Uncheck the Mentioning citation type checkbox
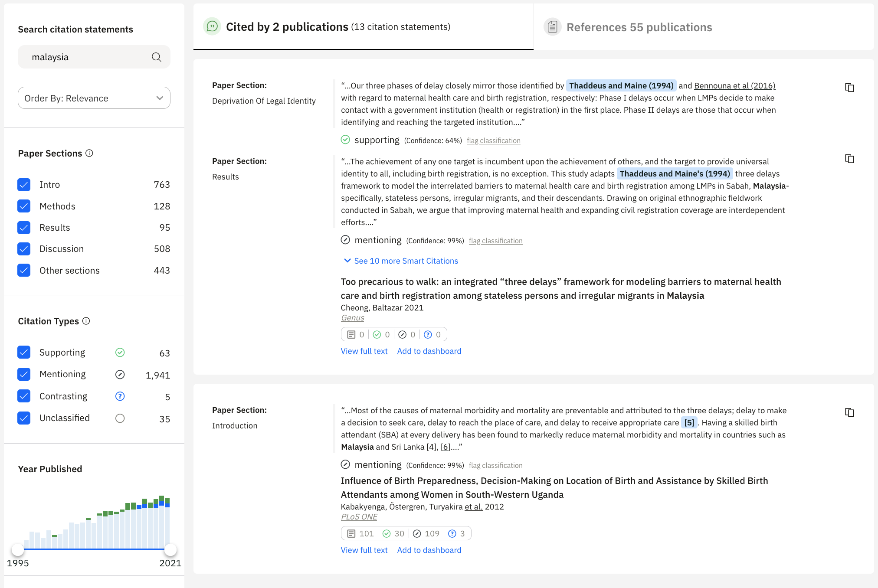The image size is (878, 588). [24, 374]
